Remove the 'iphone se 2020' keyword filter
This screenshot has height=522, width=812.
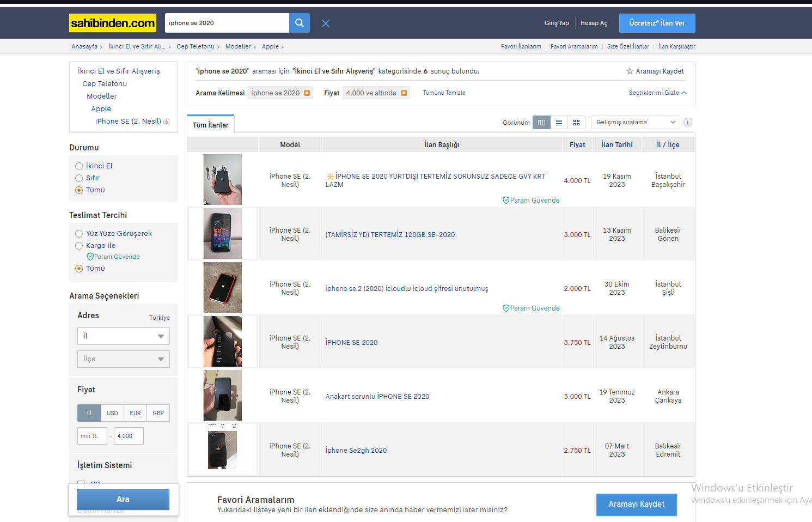pyautogui.click(x=307, y=93)
